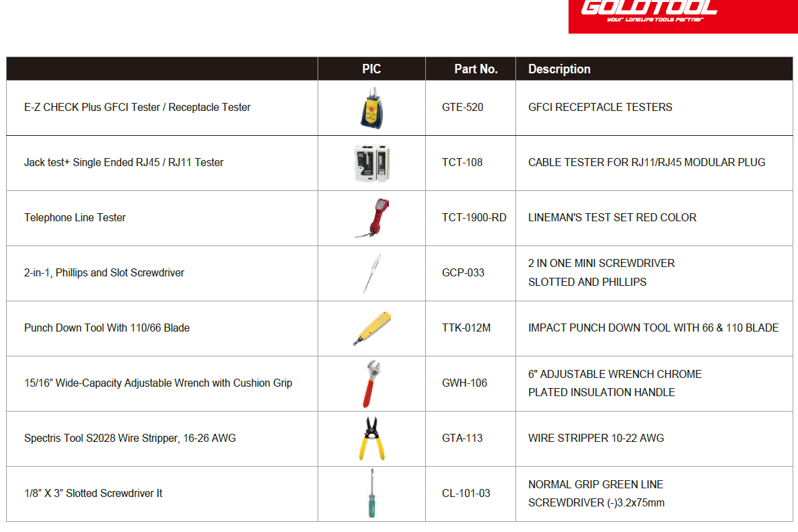Select part number TCT-108
This screenshot has height=532, width=798.
pyautogui.click(x=462, y=163)
